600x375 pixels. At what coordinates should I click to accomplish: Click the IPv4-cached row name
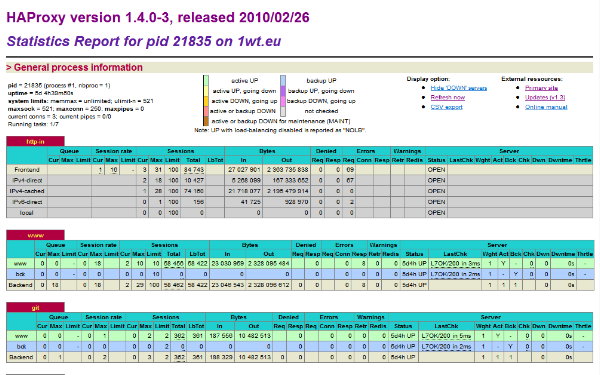(x=27, y=191)
